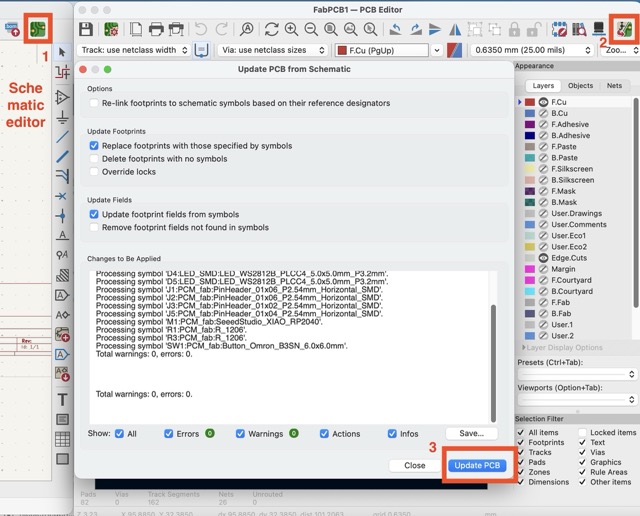Click the Save... report button

(471, 434)
